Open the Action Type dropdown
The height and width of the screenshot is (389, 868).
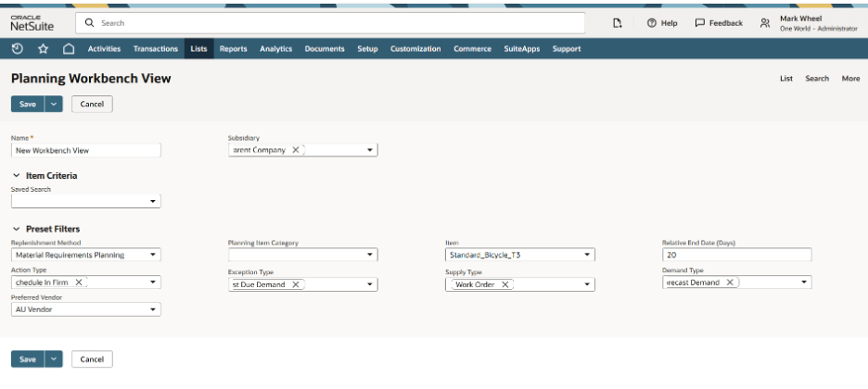[153, 282]
